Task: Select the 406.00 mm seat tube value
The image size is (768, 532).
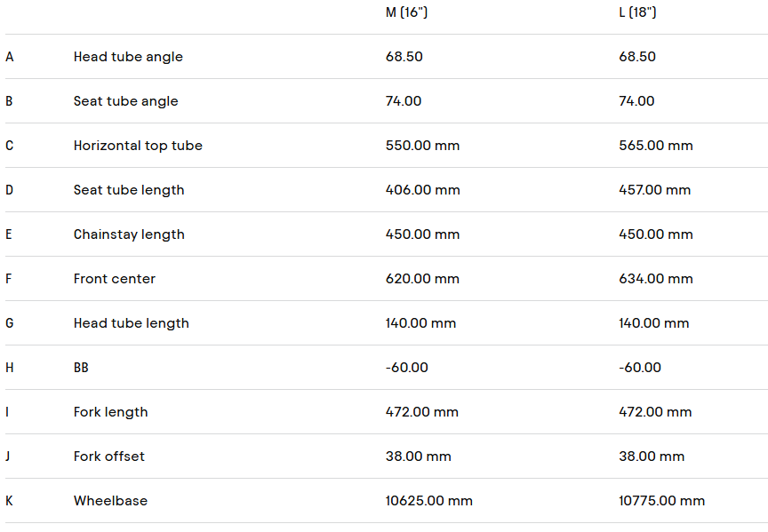Action: point(422,190)
